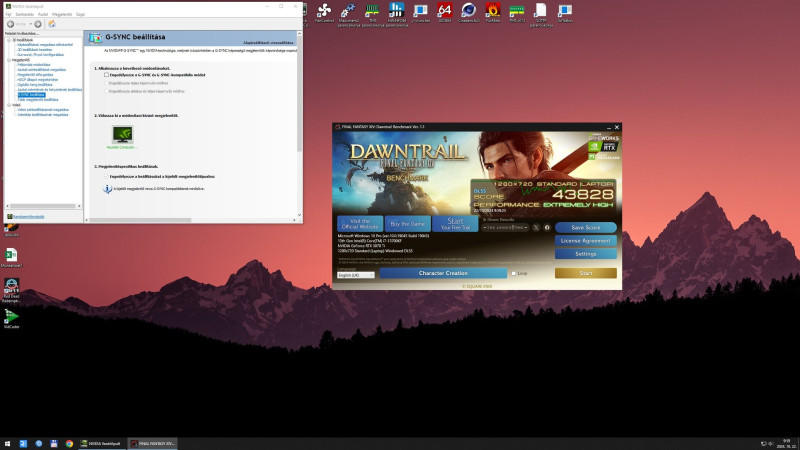Image resolution: width=800 pixels, height=450 pixels.
Task: Tick the selected display settings checkbox
Action: pos(106,177)
